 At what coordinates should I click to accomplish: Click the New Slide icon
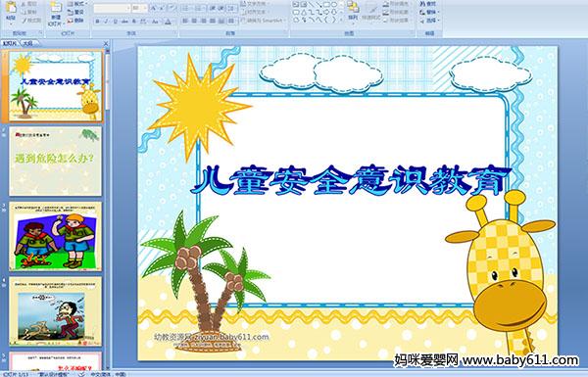point(56,8)
